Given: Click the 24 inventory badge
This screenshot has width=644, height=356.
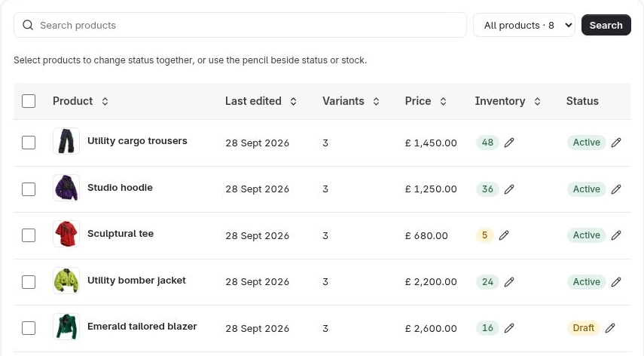Looking at the screenshot, I should [487, 282].
